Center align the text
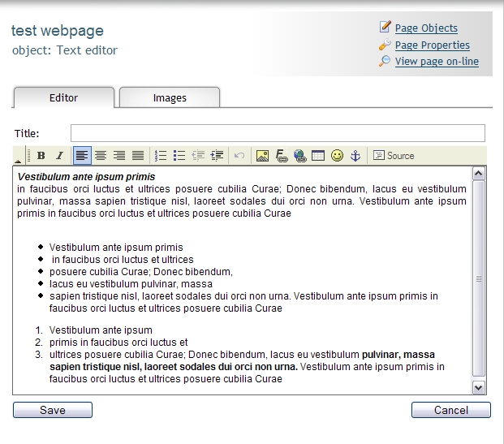This screenshot has width=504, height=444. (101, 156)
